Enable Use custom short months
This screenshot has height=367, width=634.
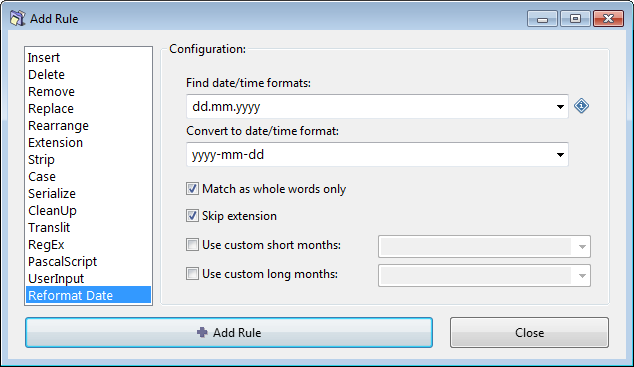[192, 245]
